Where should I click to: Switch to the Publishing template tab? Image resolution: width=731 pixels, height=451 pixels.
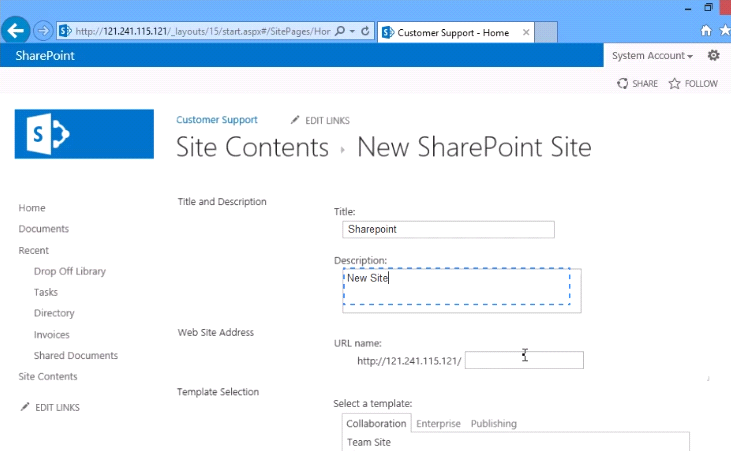(x=494, y=423)
